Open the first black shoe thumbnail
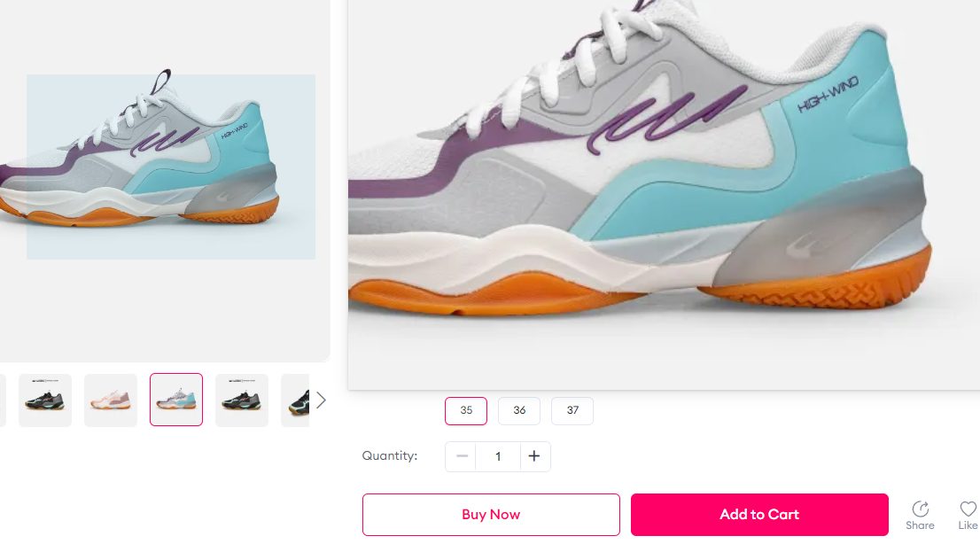Screen dimensions: 980x544 45,400
